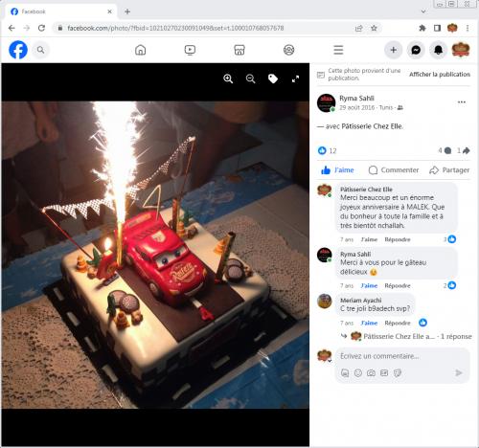Viewport: 479px width, 448px height.
Task: Switch commenting identity via avatar dropdown
Action: click(x=325, y=356)
